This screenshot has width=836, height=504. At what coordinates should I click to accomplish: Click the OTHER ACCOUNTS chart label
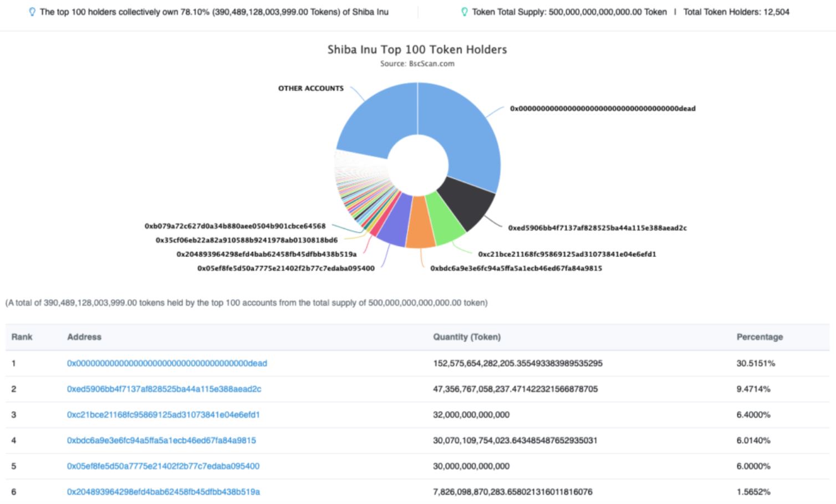pyautogui.click(x=310, y=88)
